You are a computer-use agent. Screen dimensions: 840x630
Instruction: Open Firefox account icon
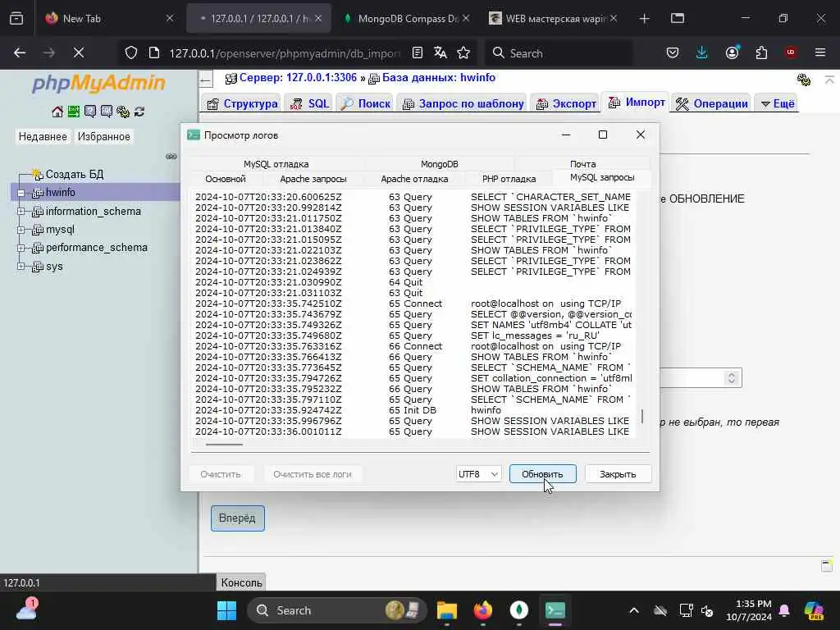(x=733, y=52)
